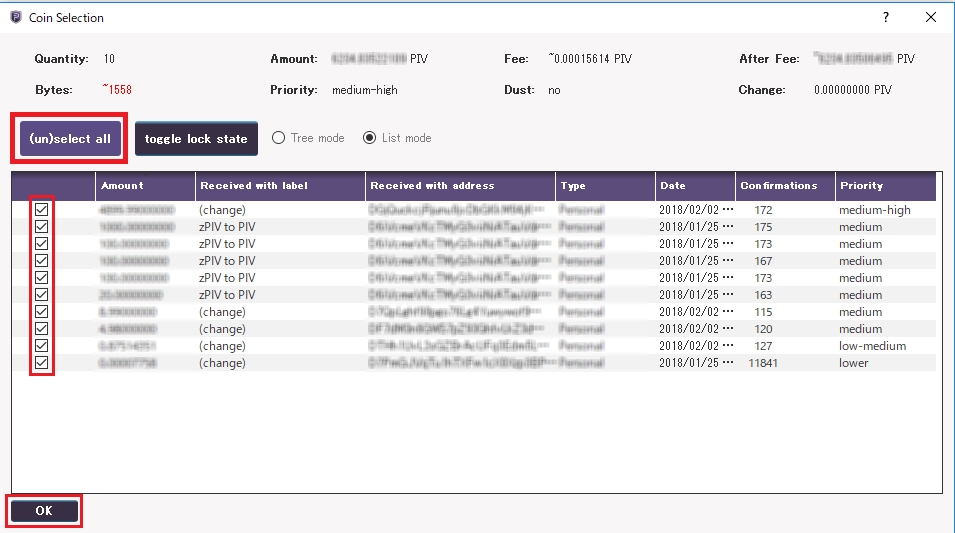Sort coins by the Date column
This screenshot has height=533, width=955.
click(694, 186)
